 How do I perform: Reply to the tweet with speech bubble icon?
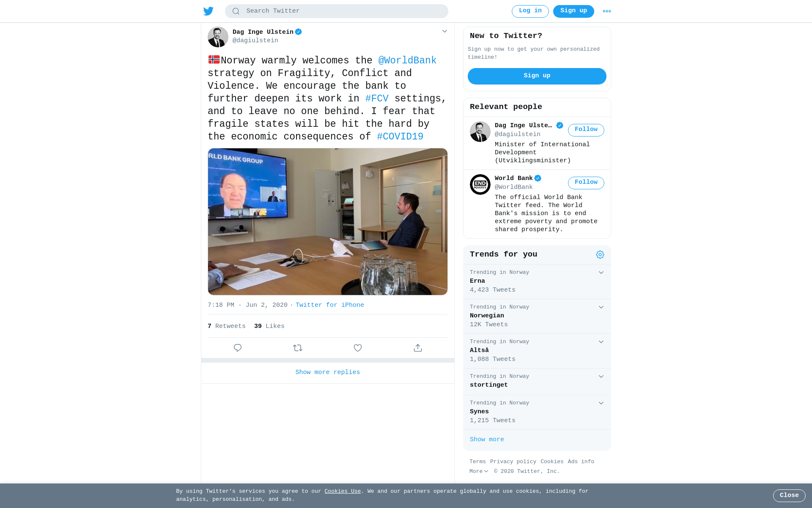point(238,348)
